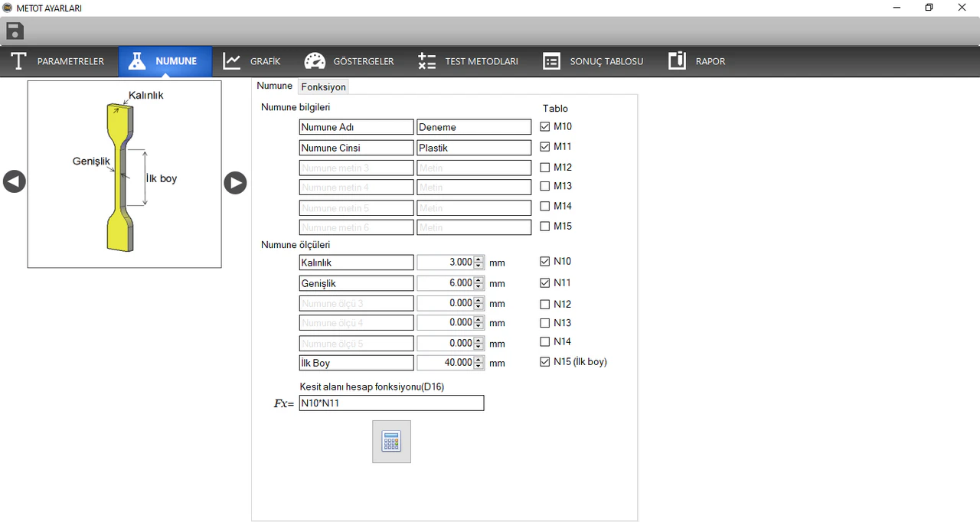980x522 pixels.
Task: Go to the TEST METODLARI section
Action: (468, 61)
